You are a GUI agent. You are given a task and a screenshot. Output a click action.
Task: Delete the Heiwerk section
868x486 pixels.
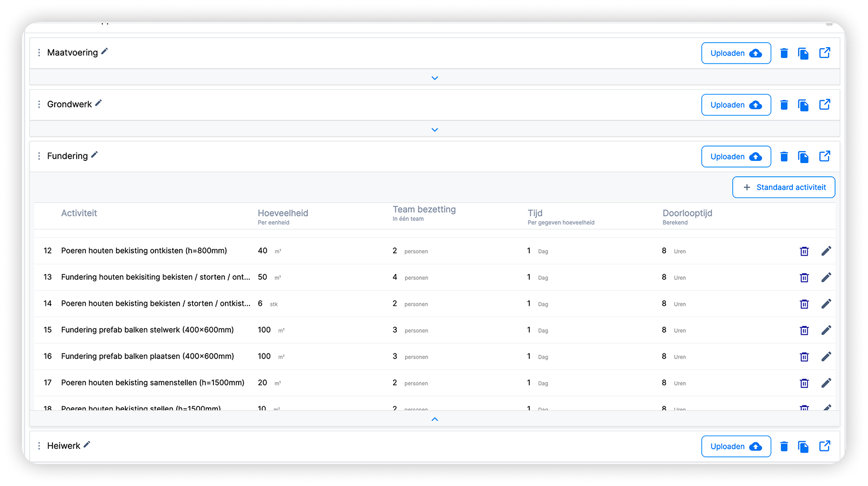(784, 447)
